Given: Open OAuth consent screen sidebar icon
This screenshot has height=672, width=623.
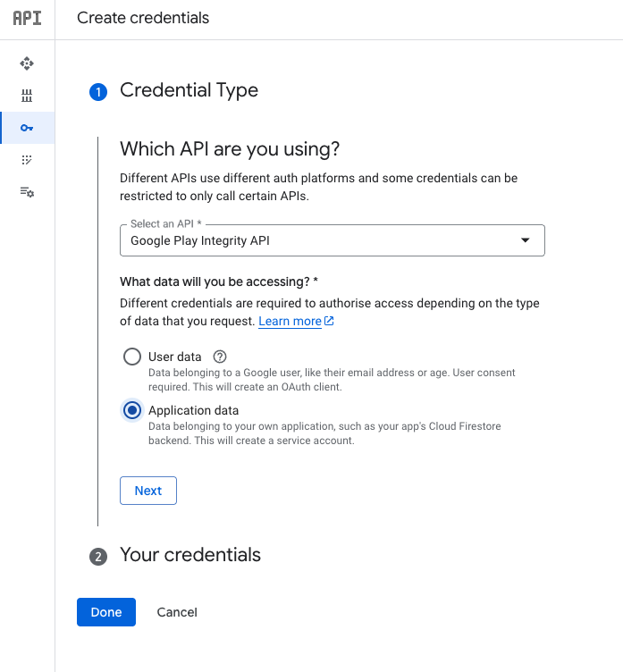Looking at the screenshot, I should (27, 160).
